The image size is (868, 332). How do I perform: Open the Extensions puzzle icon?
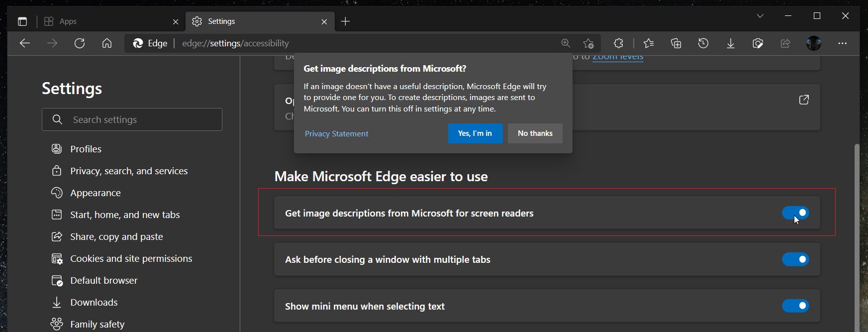619,43
